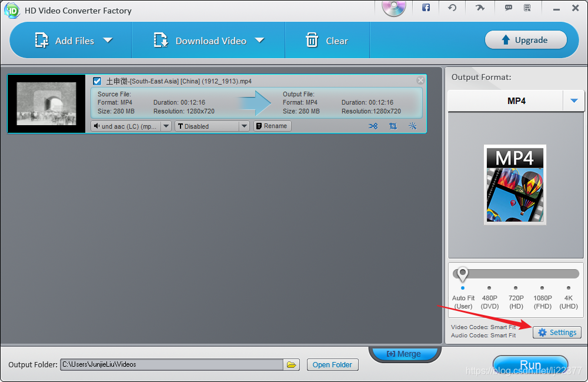Move the resolution slider handle
This screenshot has height=382, width=588.
point(463,274)
